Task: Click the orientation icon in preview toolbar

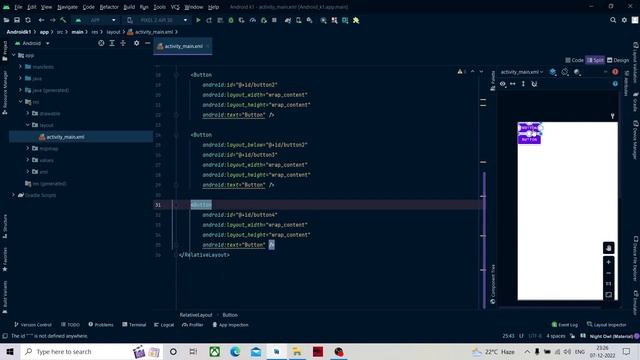Action: (565, 72)
